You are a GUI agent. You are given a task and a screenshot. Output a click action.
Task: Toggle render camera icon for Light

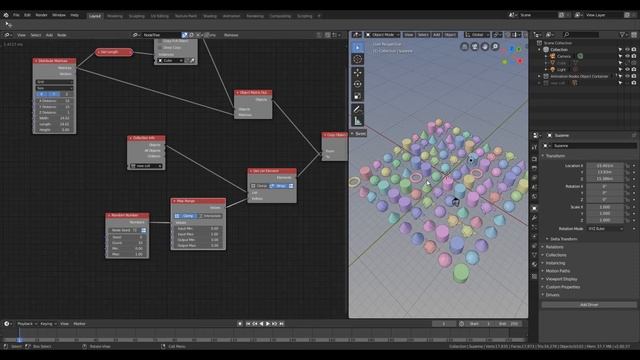[634, 69]
